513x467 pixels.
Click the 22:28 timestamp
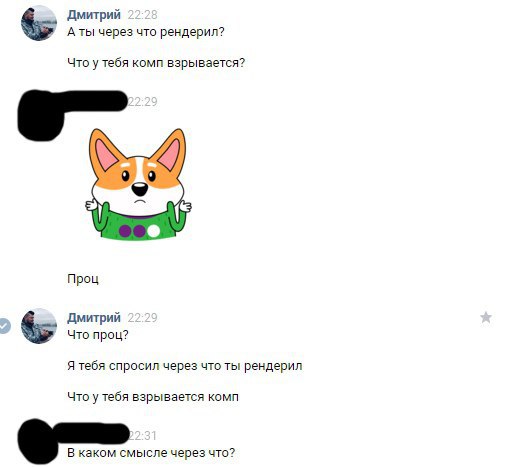pos(142,15)
